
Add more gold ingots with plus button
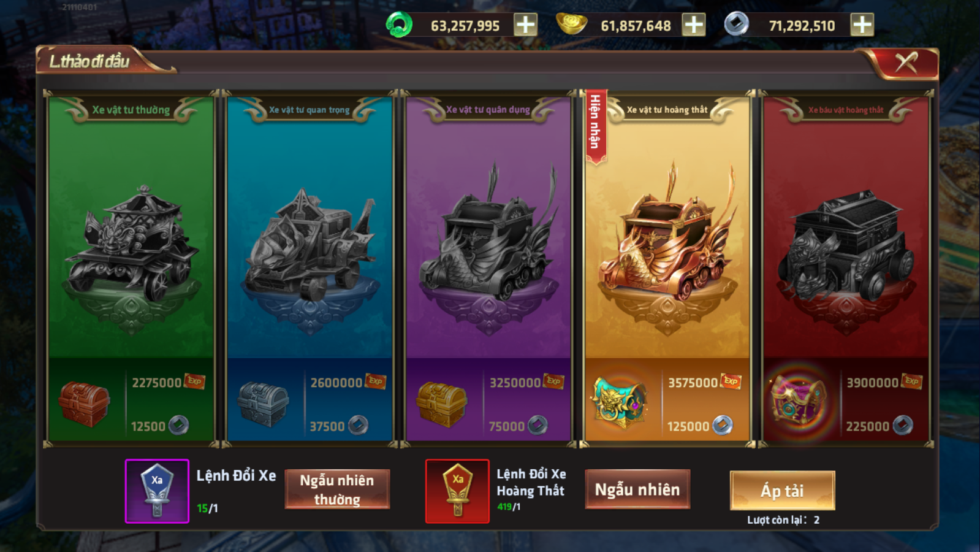coord(694,25)
